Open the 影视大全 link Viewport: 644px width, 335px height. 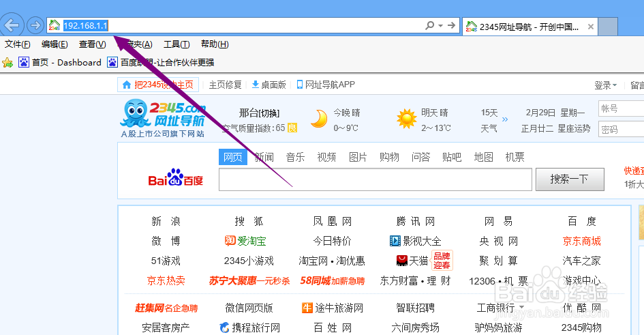coord(415,241)
